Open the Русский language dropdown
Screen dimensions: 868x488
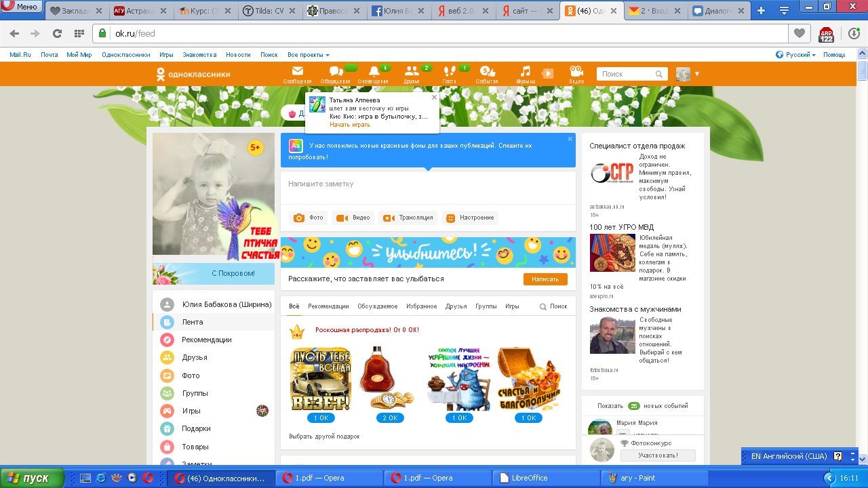796,55
